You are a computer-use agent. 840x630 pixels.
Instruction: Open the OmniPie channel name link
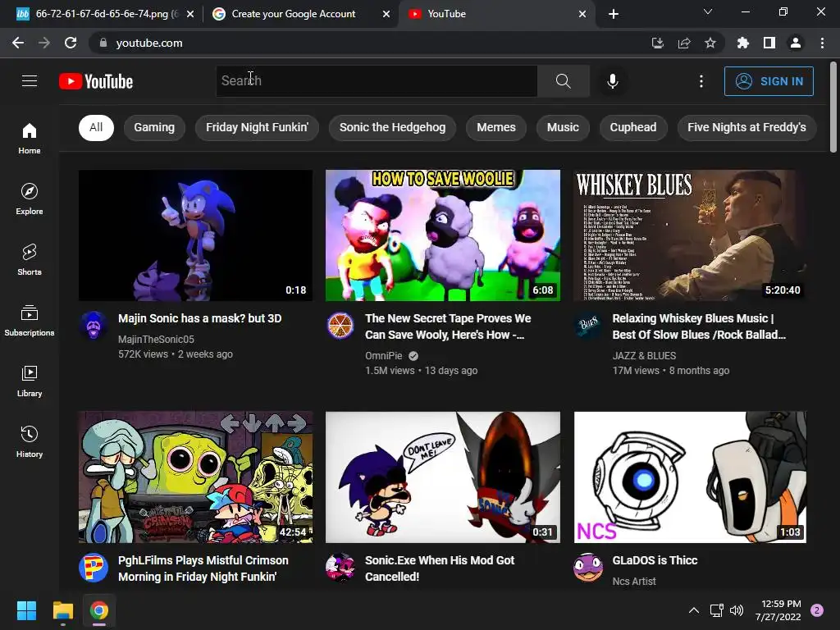(384, 356)
